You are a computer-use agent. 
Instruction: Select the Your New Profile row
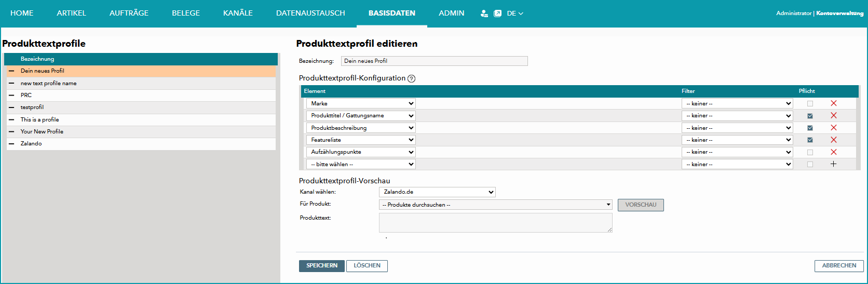pos(141,132)
